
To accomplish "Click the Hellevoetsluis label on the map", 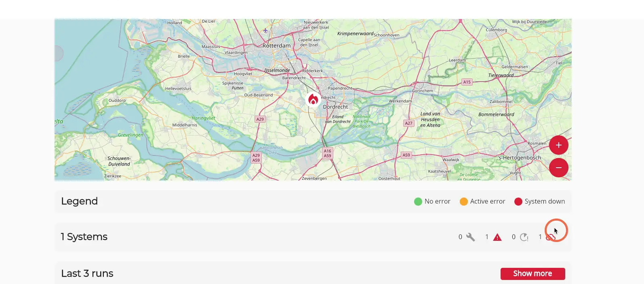I will (178, 88).
